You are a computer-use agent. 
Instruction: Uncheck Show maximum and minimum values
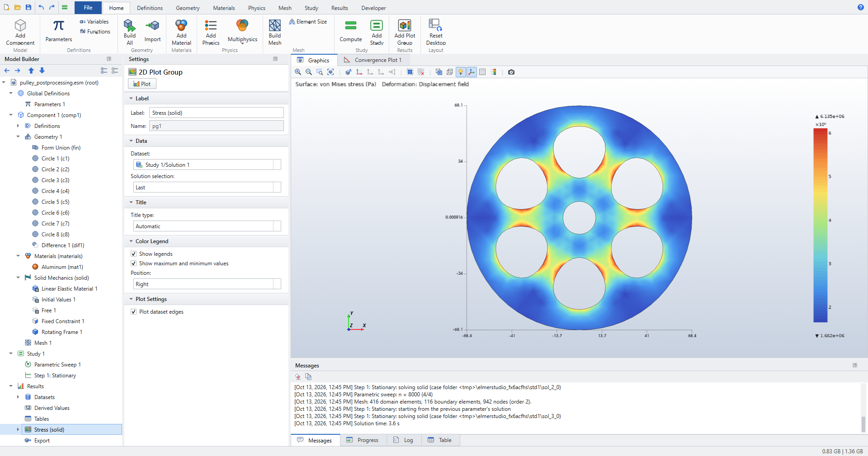click(133, 263)
